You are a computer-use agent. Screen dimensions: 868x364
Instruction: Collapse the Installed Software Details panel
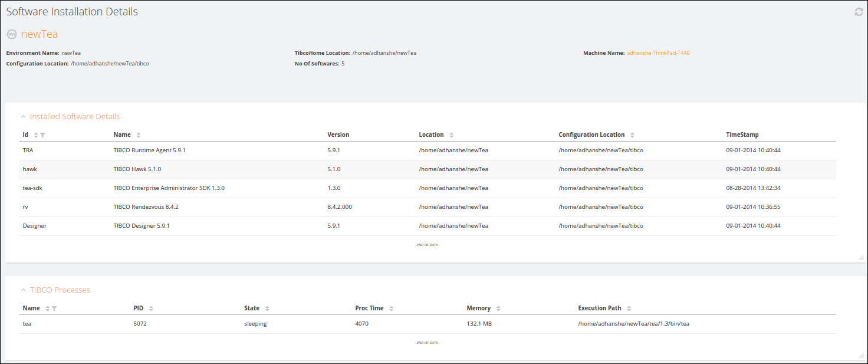[23, 117]
